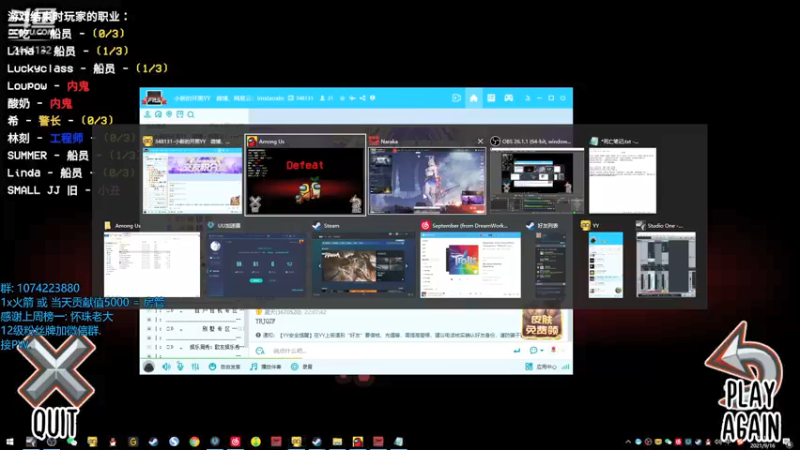Click the YY location pin icon

(169, 114)
